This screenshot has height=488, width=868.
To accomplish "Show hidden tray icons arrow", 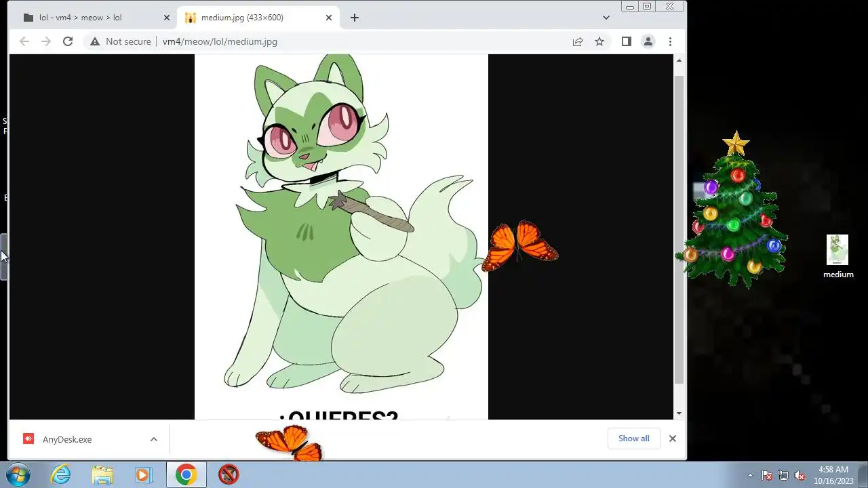I will click(750, 475).
